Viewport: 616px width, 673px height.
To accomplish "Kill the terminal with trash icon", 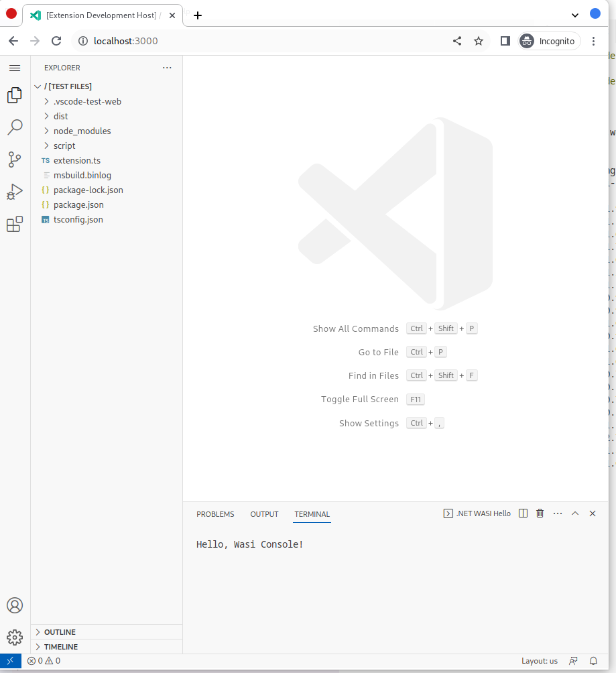I will click(540, 513).
